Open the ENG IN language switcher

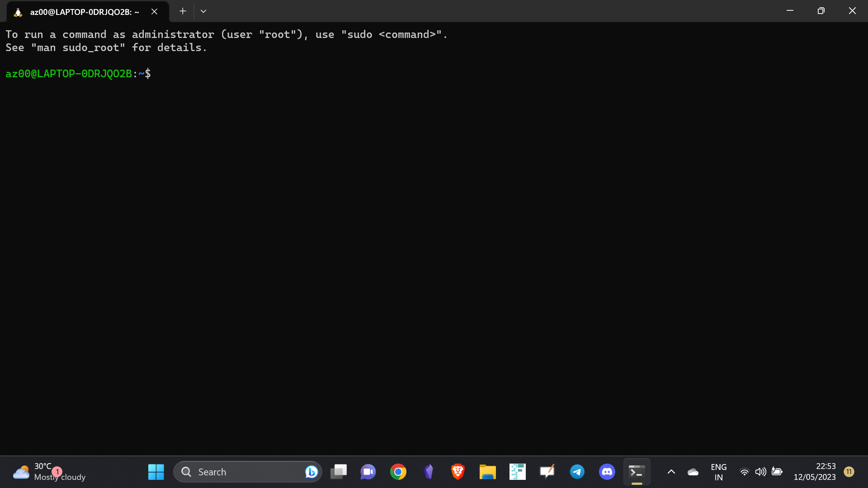click(x=718, y=472)
